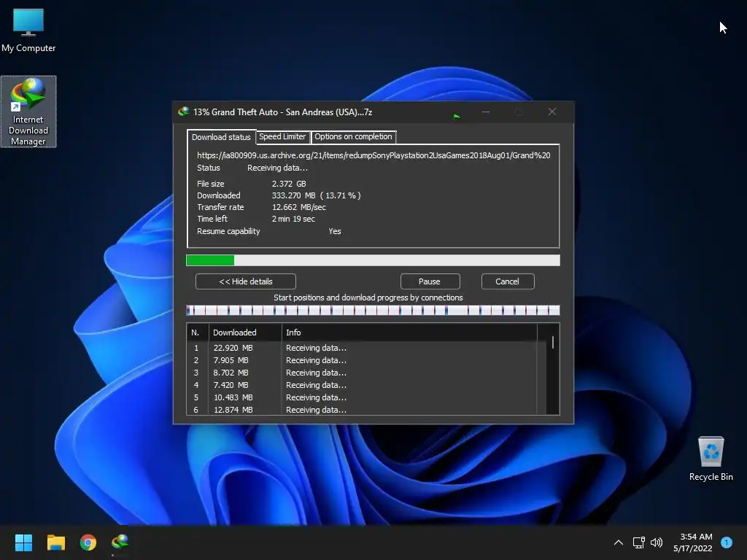Cancel the download

[508, 281]
